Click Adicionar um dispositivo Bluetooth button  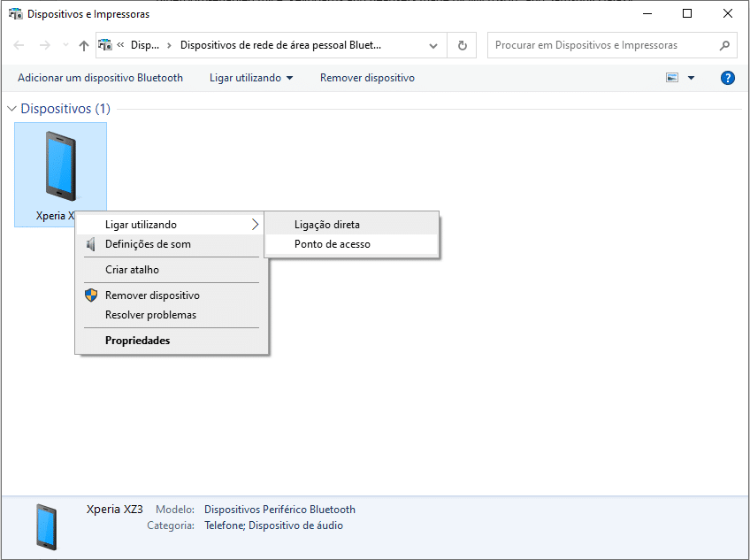coord(100,78)
